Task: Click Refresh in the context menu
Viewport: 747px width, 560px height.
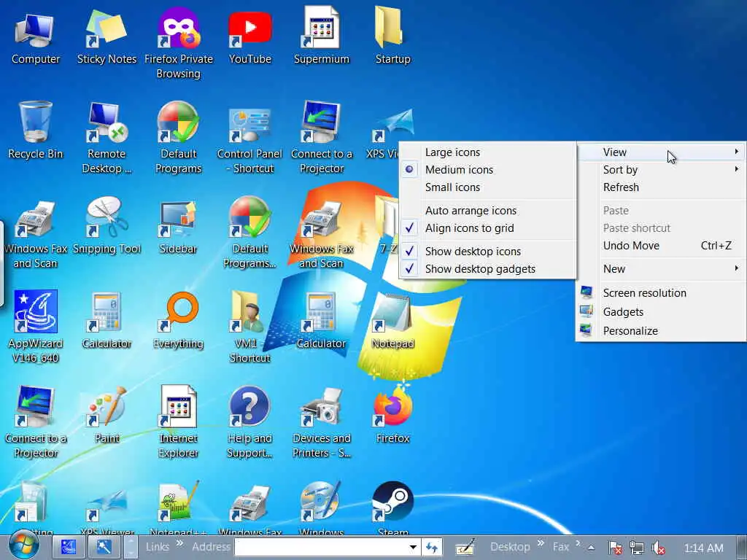Action: pos(661,187)
